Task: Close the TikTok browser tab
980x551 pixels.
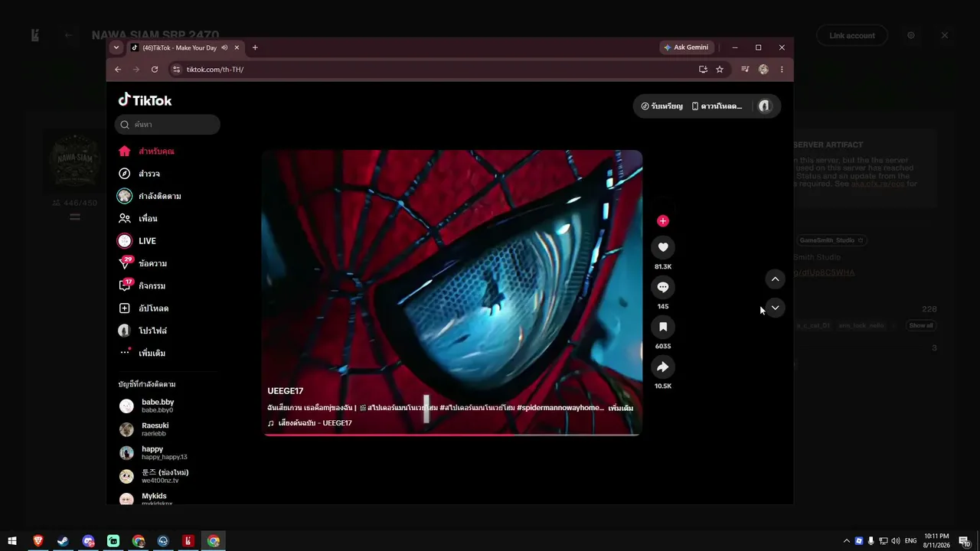Action: [x=237, y=47]
